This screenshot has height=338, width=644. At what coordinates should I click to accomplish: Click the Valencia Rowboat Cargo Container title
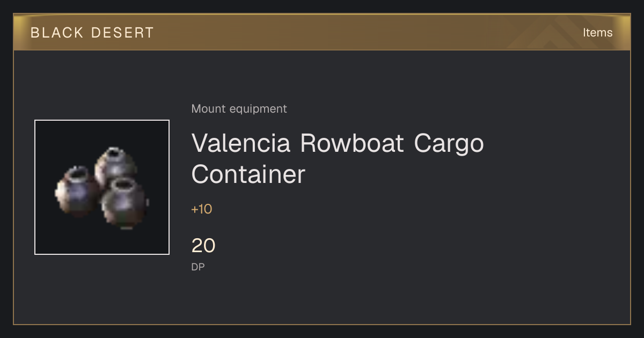pyautogui.click(x=338, y=158)
